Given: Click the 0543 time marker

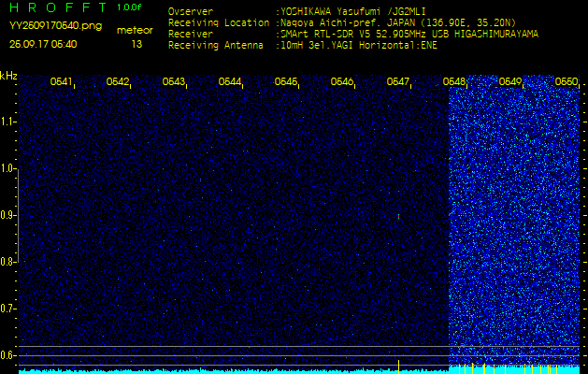Looking at the screenshot, I should pyautogui.click(x=173, y=81).
